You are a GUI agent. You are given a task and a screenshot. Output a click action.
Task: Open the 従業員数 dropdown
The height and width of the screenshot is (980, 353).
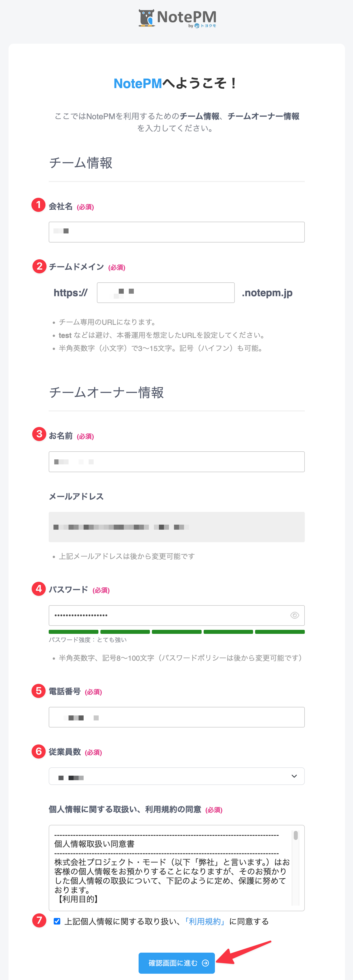coord(176,776)
